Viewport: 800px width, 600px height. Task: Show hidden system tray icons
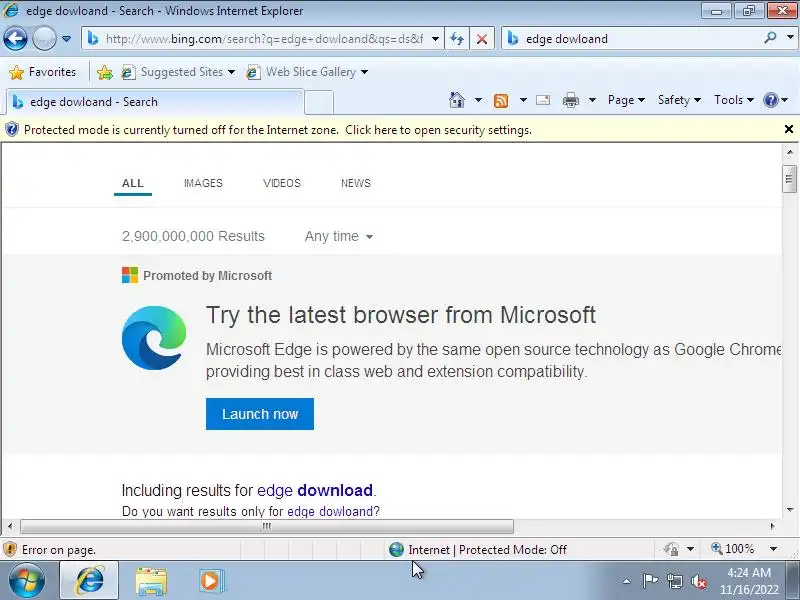coord(626,581)
